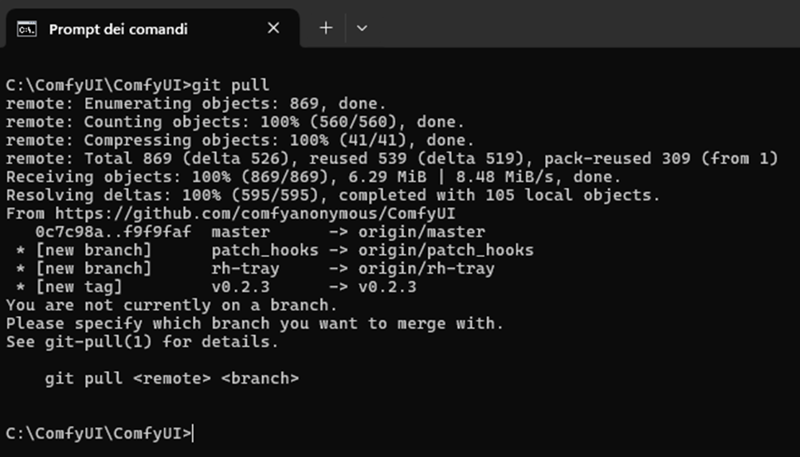Image resolution: width=800 pixels, height=457 pixels.
Task: Click the origin/rh-tray branch name
Action: point(427,268)
